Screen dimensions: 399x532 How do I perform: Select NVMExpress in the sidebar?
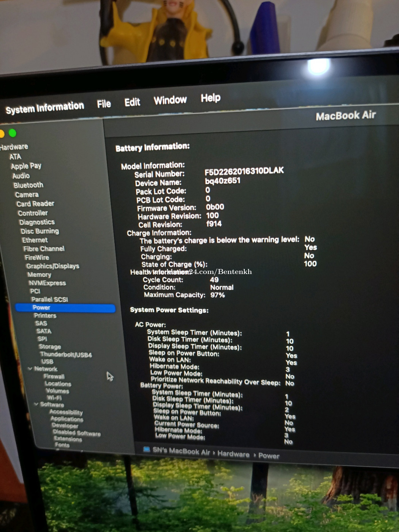point(47,283)
